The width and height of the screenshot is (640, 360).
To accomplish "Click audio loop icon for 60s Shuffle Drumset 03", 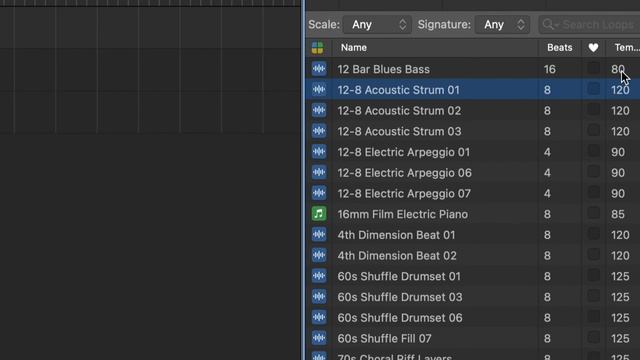I will pos(319,297).
